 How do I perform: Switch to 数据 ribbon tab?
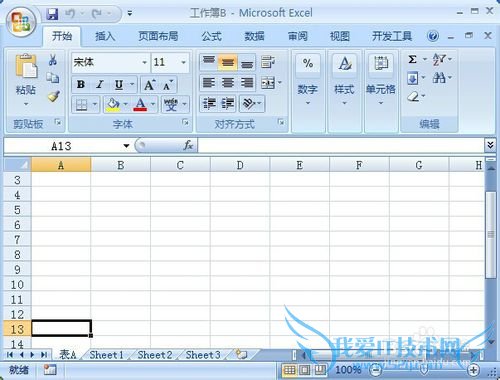254,36
